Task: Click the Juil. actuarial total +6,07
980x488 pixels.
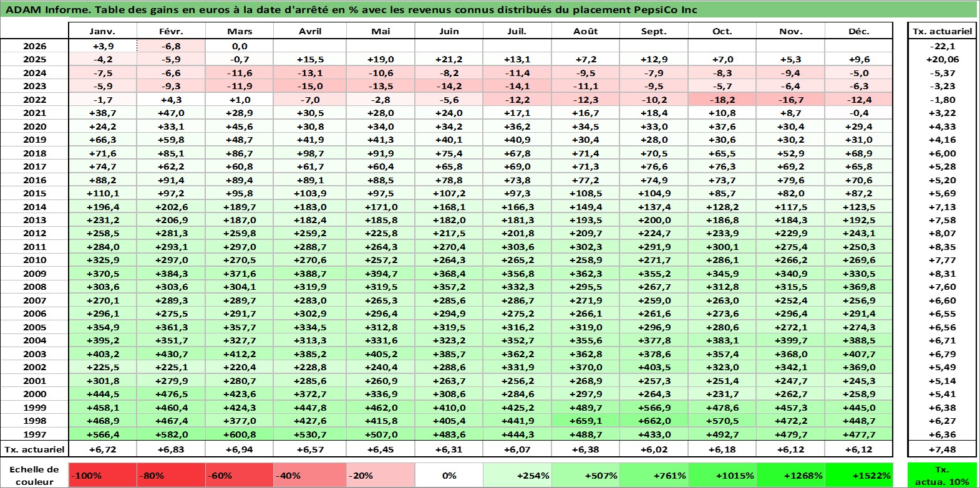Action: (517, 449)
